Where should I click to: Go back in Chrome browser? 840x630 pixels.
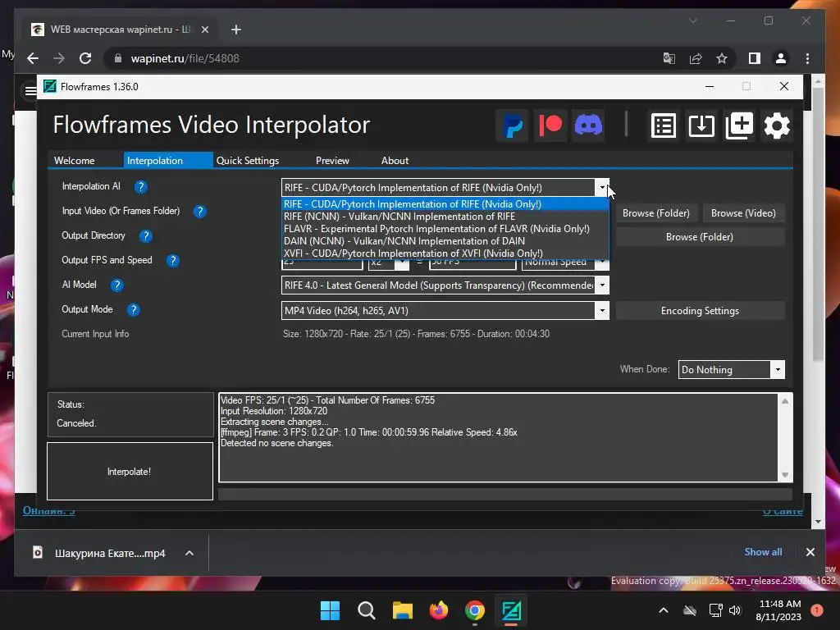pyautogui.click(x=33, y=58)
